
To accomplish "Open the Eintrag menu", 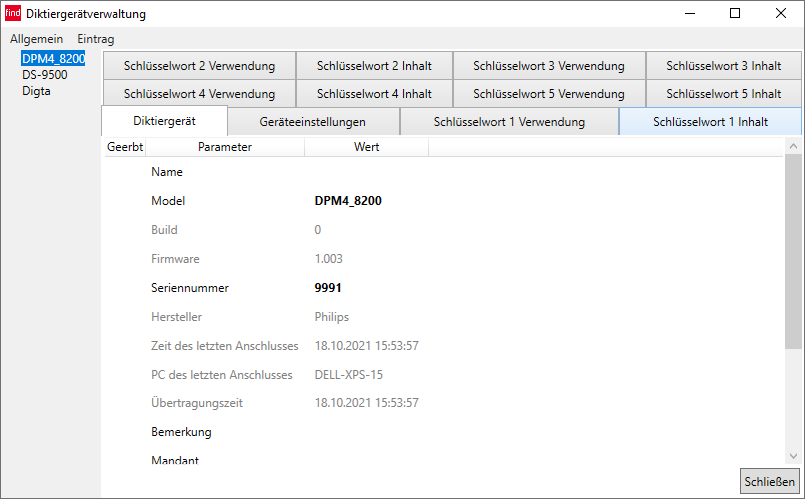I will pyautogui.click(x=95, y=39).
